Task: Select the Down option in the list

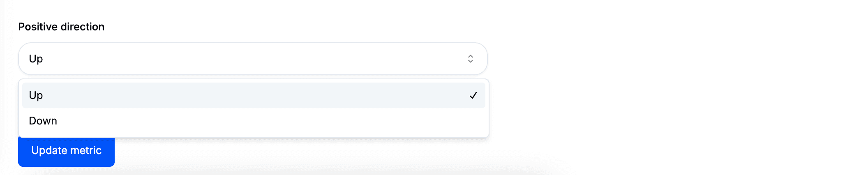Action: (253, 121)
